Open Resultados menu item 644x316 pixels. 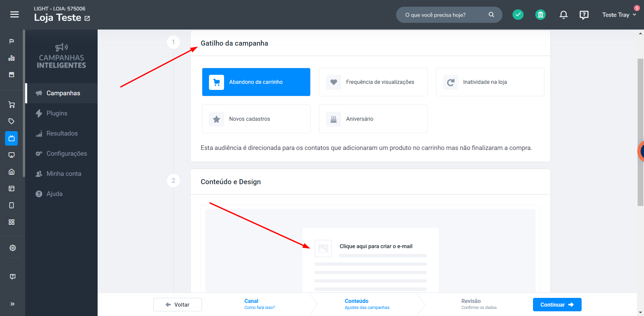pyautogui.click(x=62, y=134)
